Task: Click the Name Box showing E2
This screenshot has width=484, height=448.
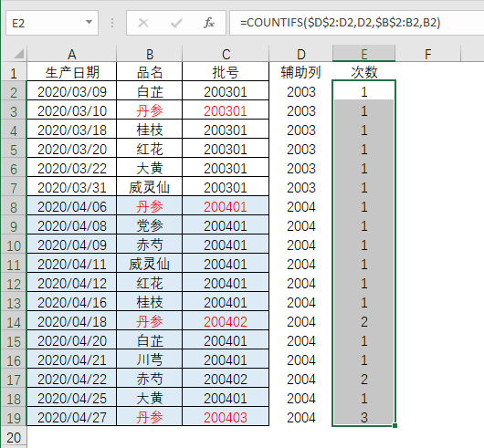Action: pyautogui.click(x=52, y=23)
